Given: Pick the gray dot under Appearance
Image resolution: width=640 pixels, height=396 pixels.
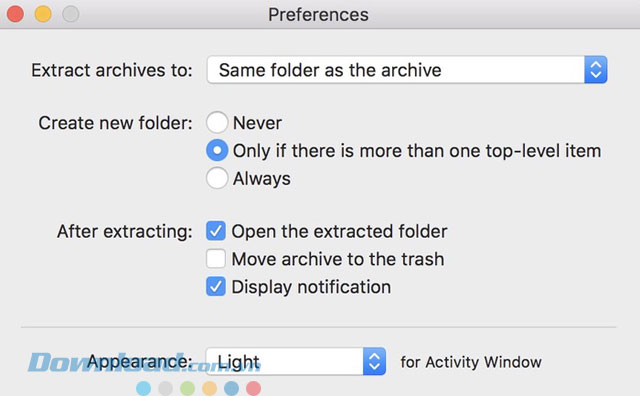Looking at the screenshot, I should pyautogui.click(x=165, y=388).
